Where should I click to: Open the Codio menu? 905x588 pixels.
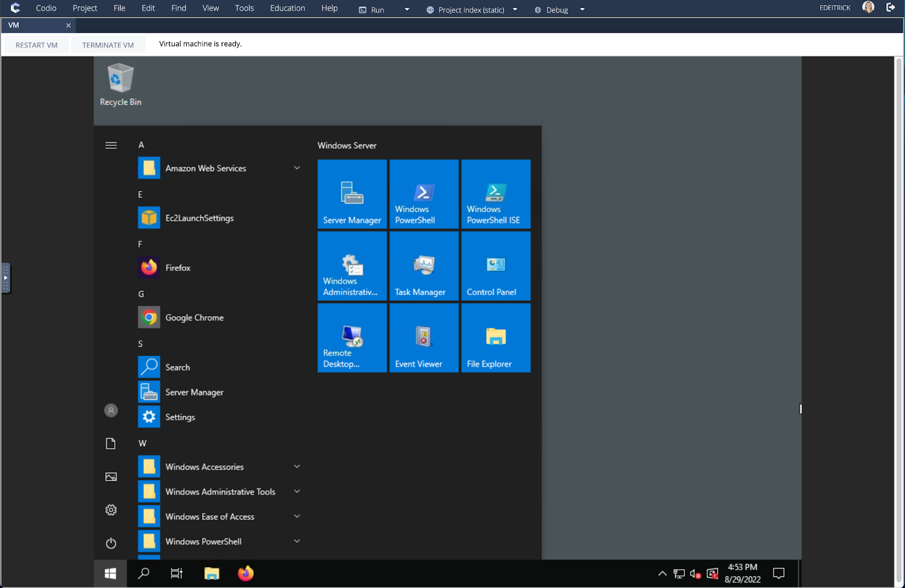point(46,8)
